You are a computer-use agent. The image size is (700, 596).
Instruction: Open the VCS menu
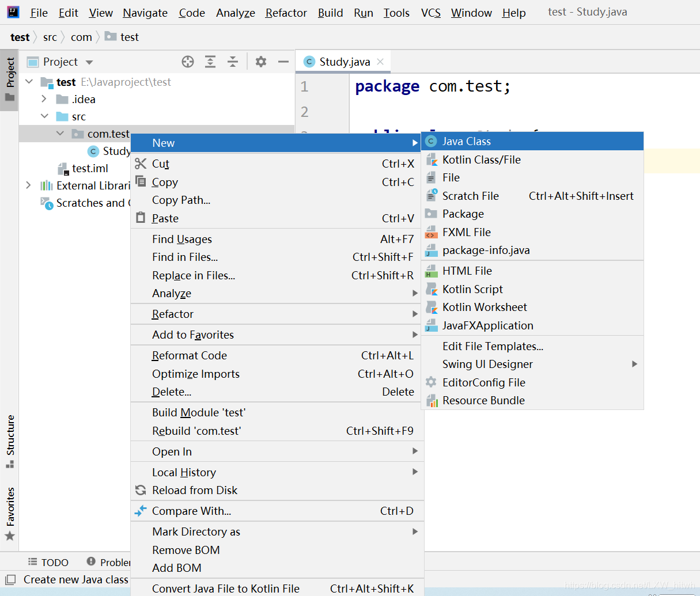point(431,13)
